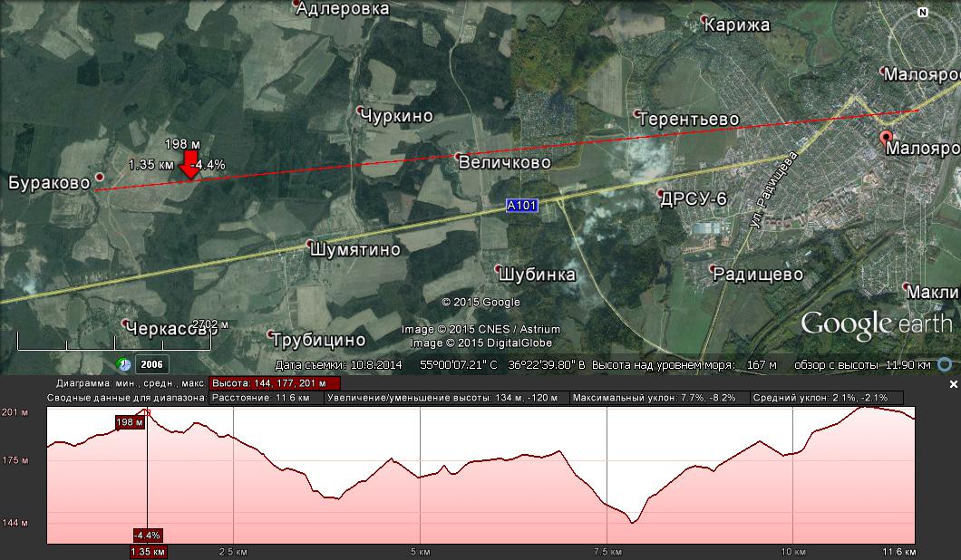Click the Макли place marker dot
Viewport: 961px width, 560px height.
(x=906, y=286)
